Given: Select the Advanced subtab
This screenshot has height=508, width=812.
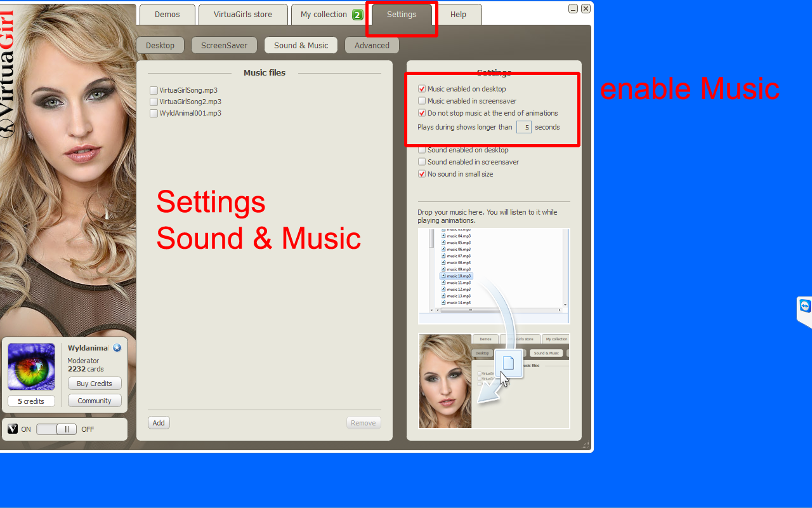Looking at the screenshot, I should point(372,45).
